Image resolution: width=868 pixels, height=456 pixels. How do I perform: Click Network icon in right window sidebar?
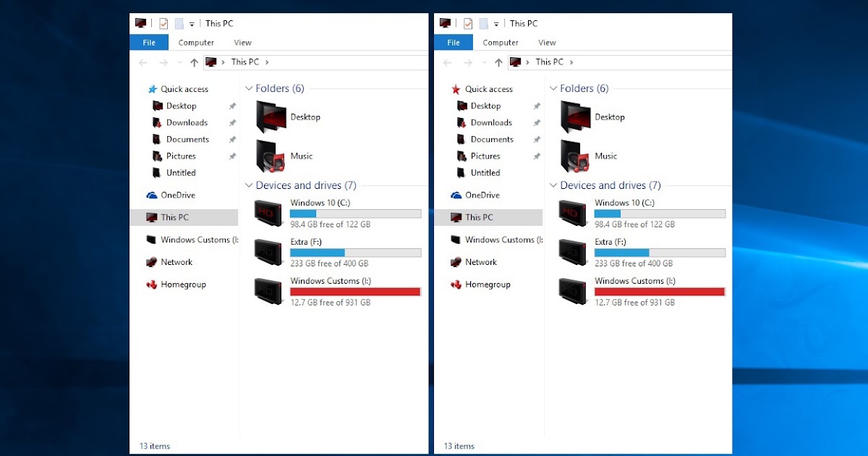point(456,262)
